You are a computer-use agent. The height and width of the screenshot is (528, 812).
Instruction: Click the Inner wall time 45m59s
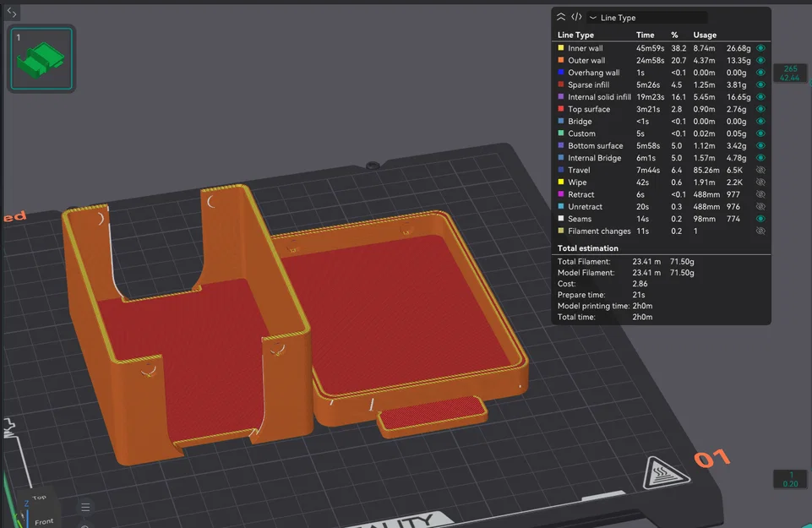click(650, 48)
